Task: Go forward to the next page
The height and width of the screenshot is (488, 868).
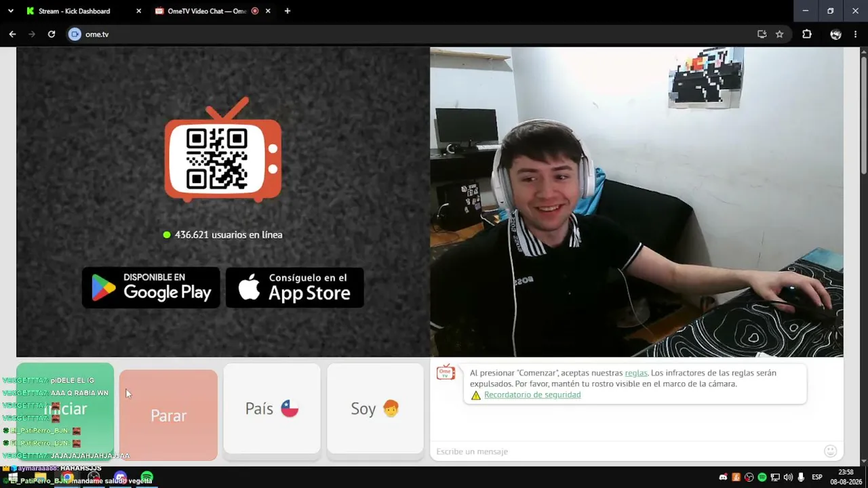Action: pyautogui.click(x=31, y=34)
